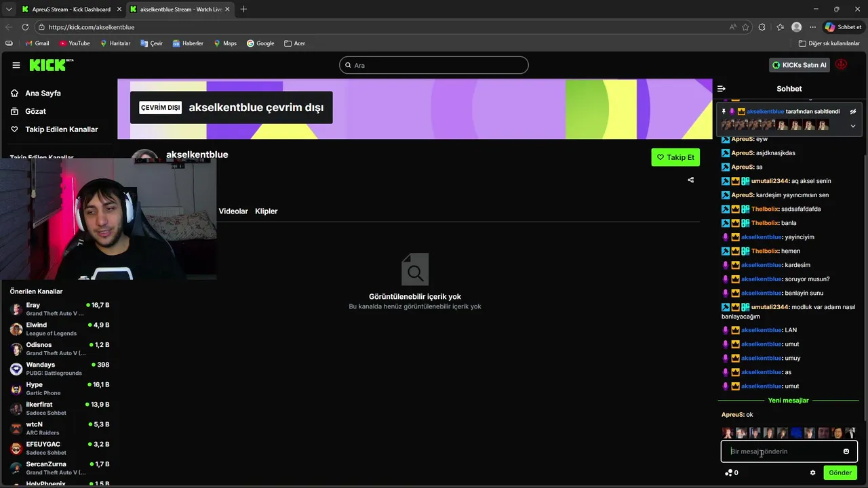Open Haritalar bookmark
Viewport: 868px width, 488px height.
point(115,43)
